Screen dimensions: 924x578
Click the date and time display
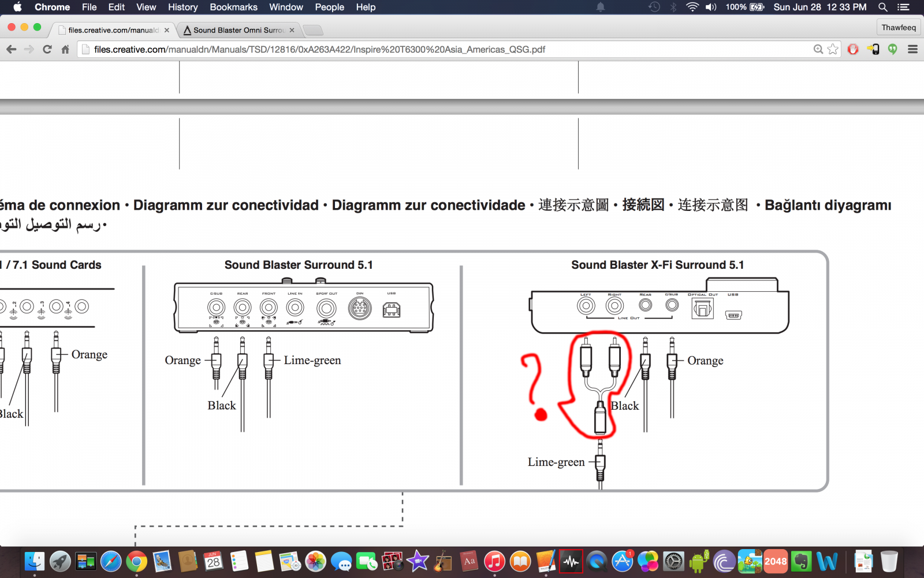(820, 7)
